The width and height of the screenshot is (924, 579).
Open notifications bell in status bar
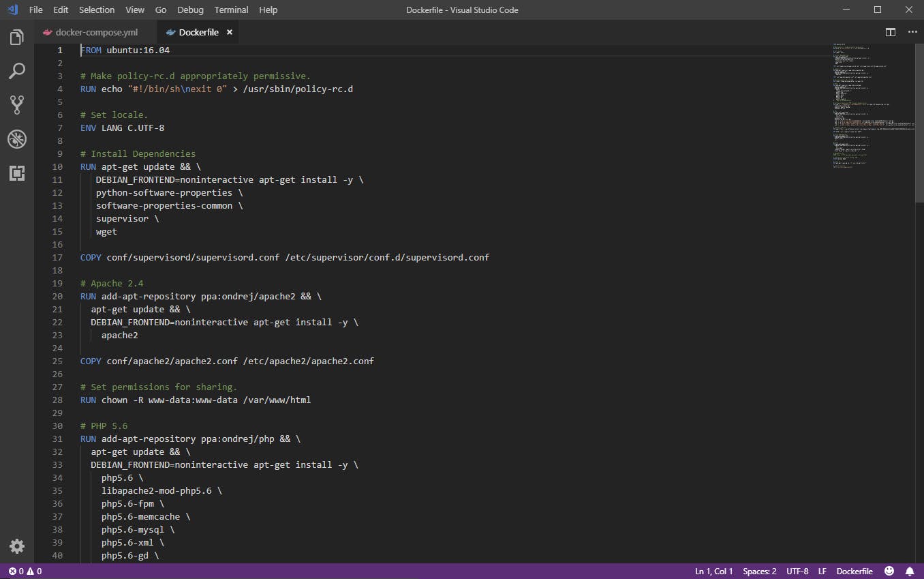(909, 571)
